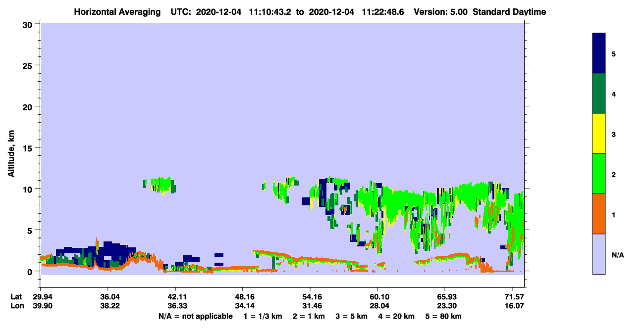
Task: Click the bright green color bar segment 2
Action: (599, 174)
